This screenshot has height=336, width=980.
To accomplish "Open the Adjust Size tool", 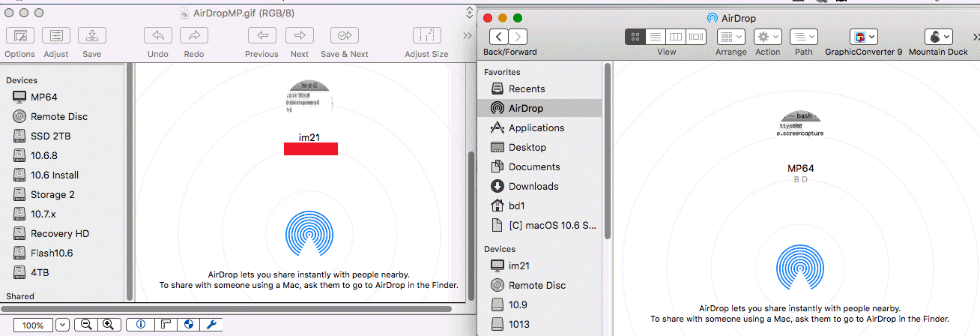I will pos(426,35).
